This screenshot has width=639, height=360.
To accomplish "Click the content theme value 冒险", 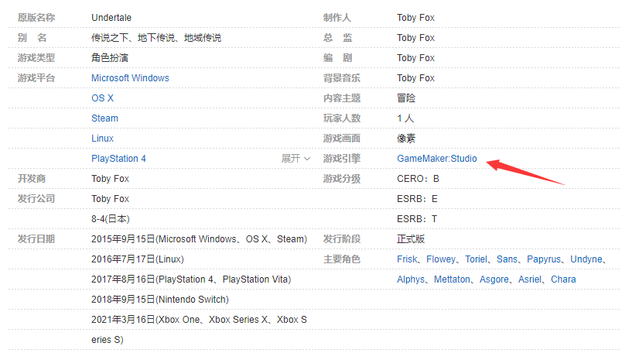I will (x=406, y=98).
